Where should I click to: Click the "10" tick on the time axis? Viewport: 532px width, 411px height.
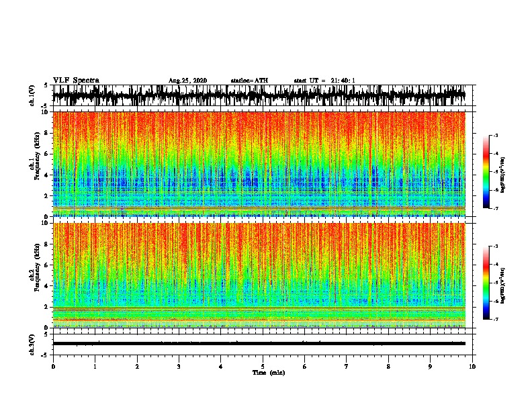tap(472, 367)
